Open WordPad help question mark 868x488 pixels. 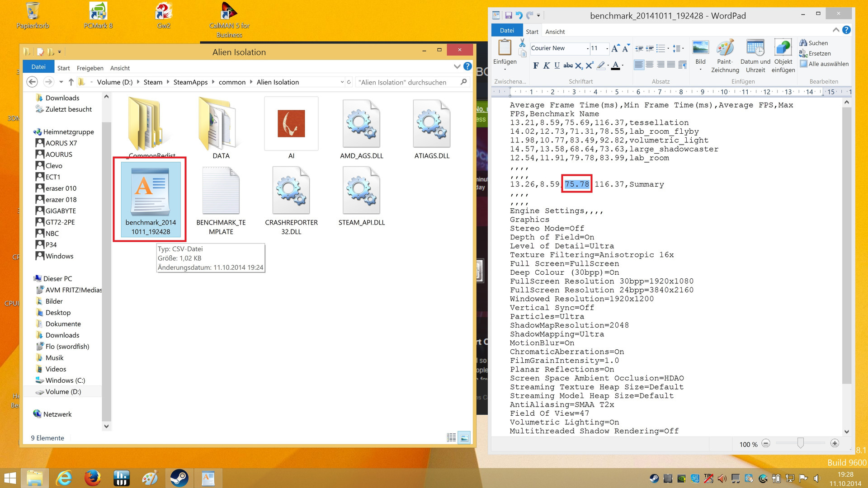pos(846,30)
